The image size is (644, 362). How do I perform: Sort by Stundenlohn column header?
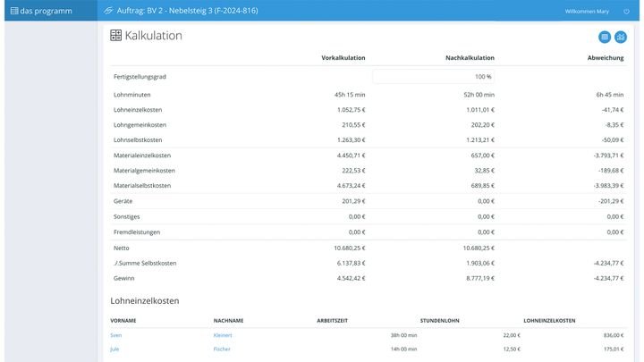point(440,320)
